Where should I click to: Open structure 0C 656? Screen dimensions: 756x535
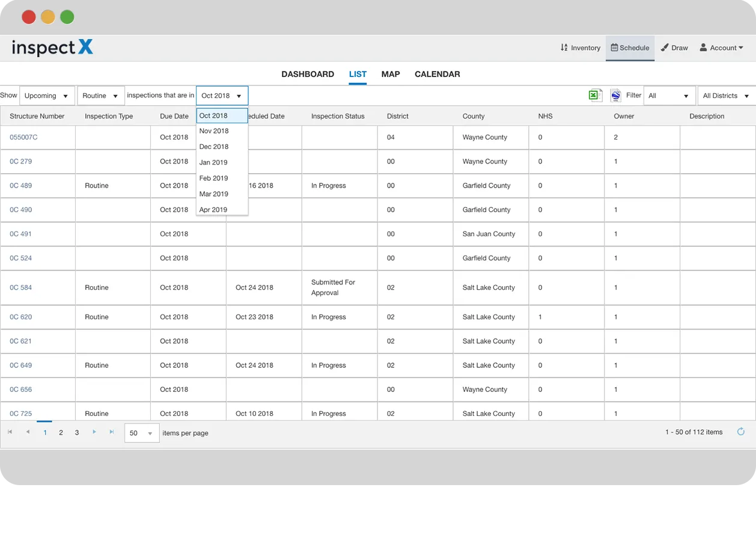(21, 389)
